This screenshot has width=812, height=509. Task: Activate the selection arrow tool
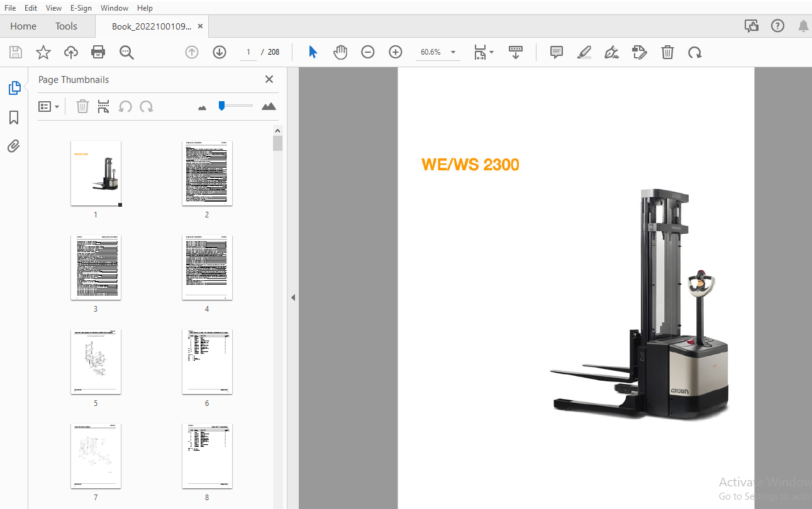[313, 52]
